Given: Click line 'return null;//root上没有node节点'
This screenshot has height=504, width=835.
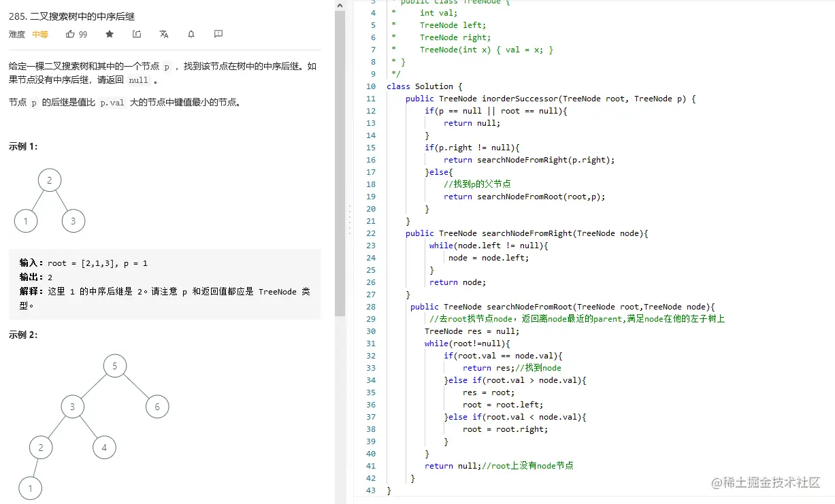Looking at the screenshot, I should click(499, 466).
